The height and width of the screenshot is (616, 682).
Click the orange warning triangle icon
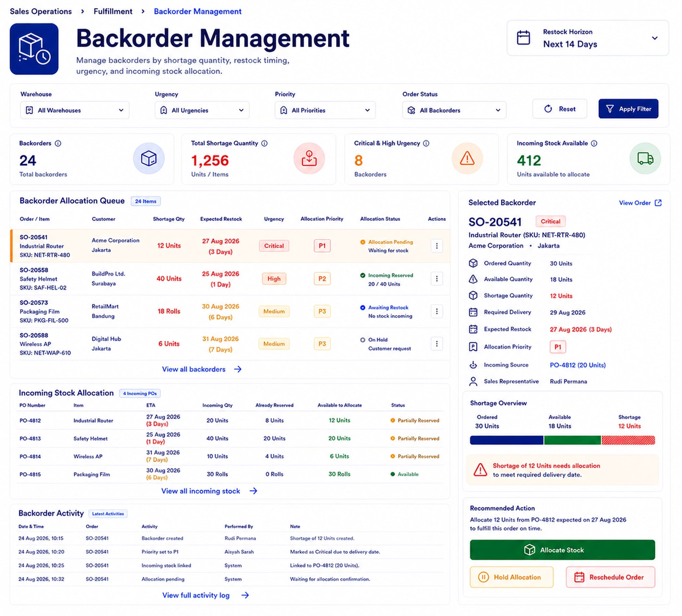coord(467,159)
